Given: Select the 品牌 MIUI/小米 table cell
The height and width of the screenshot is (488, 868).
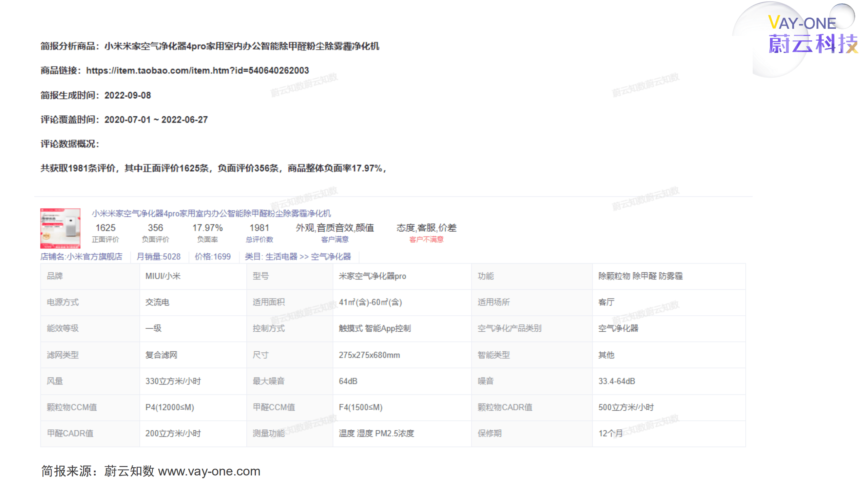Looking at the screenshot, I should point(163,276).
